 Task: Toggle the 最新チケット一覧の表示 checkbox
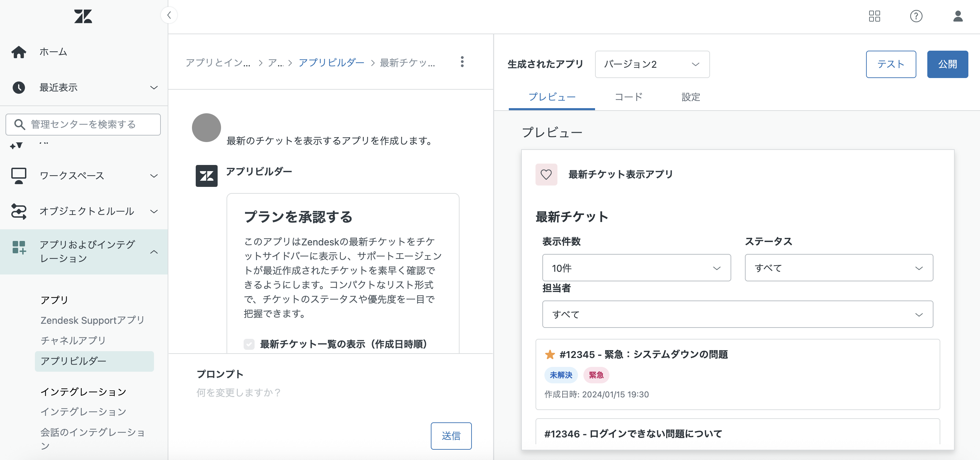(x=249, y=344)
